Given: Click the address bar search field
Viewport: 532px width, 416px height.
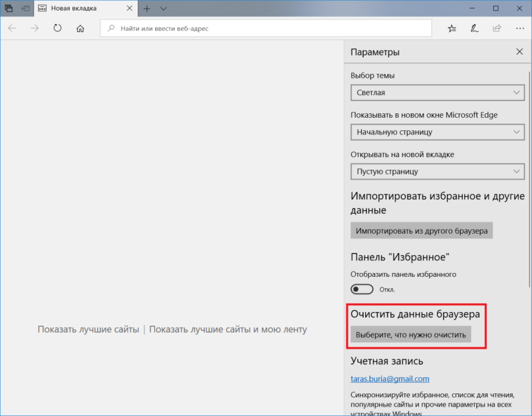Looking at the screenshot, I should coord(266,29).
